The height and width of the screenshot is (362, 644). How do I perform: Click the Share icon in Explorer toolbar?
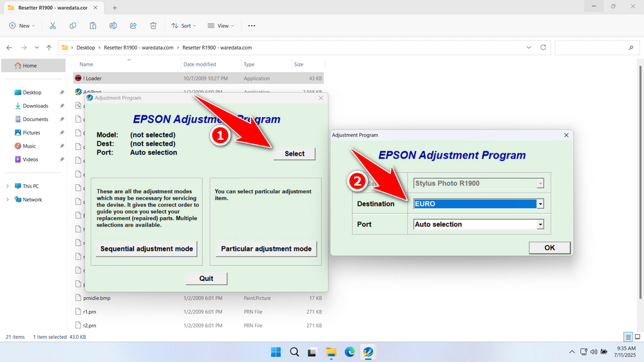133,26
